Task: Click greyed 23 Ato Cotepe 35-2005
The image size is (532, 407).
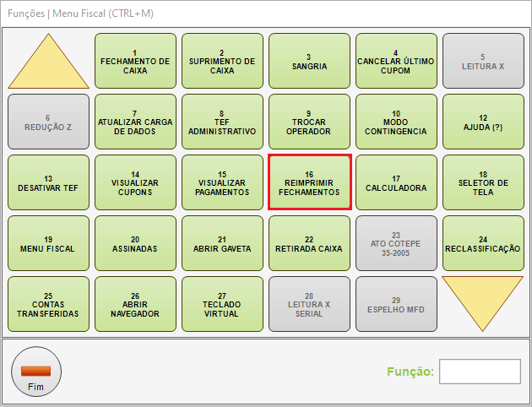Action: click(396, 243)
